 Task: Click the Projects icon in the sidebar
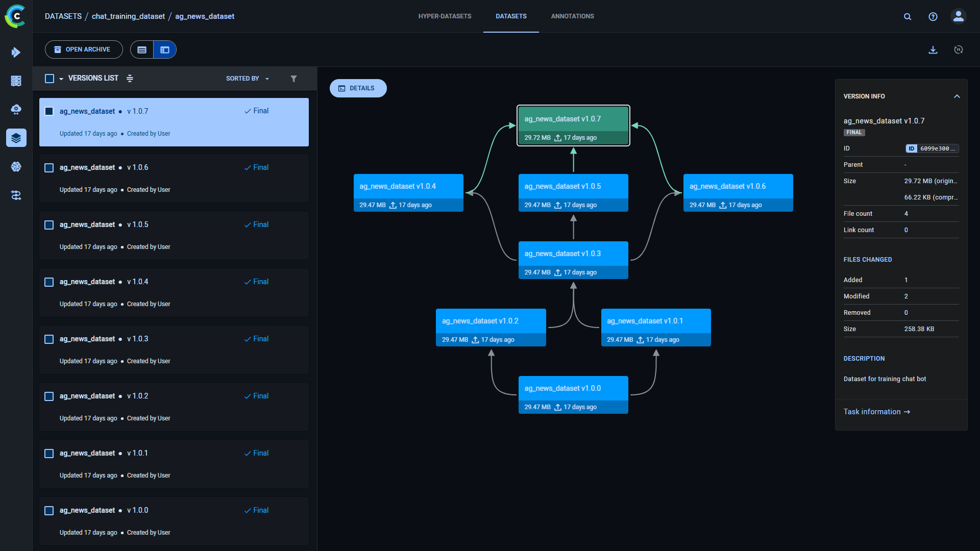(16, 53)
